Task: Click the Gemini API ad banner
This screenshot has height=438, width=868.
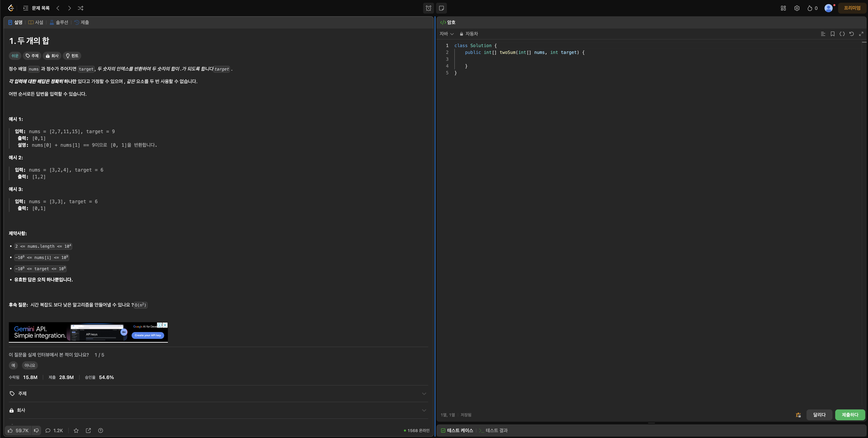Action: 88,332
